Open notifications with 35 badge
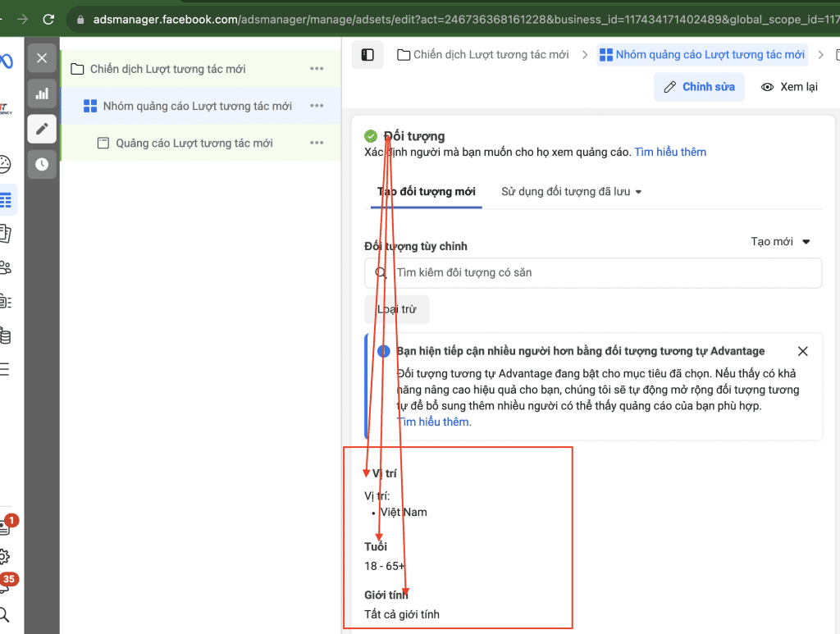 tap(7, 584)
